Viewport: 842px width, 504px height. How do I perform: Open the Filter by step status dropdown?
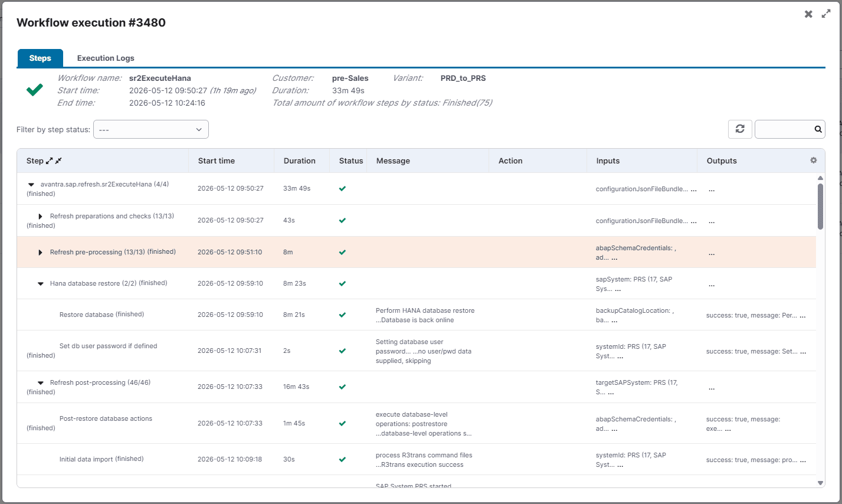click(x=151, y=129)
